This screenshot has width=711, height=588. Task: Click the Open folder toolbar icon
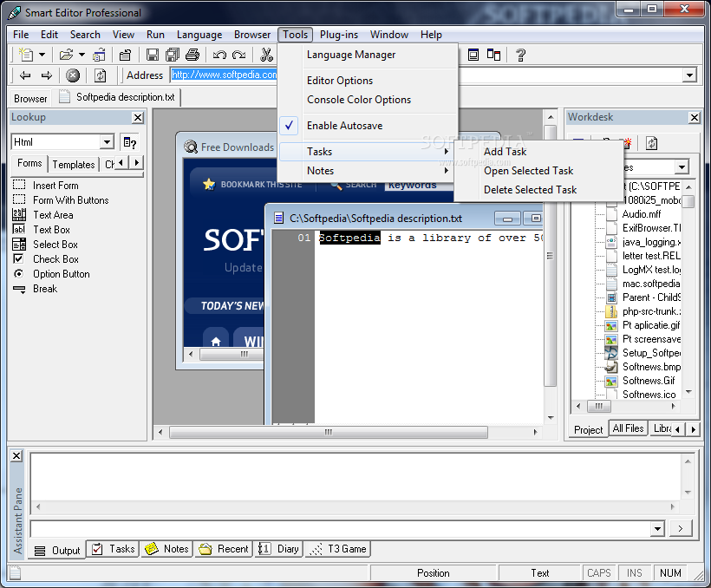click(66, 55)
